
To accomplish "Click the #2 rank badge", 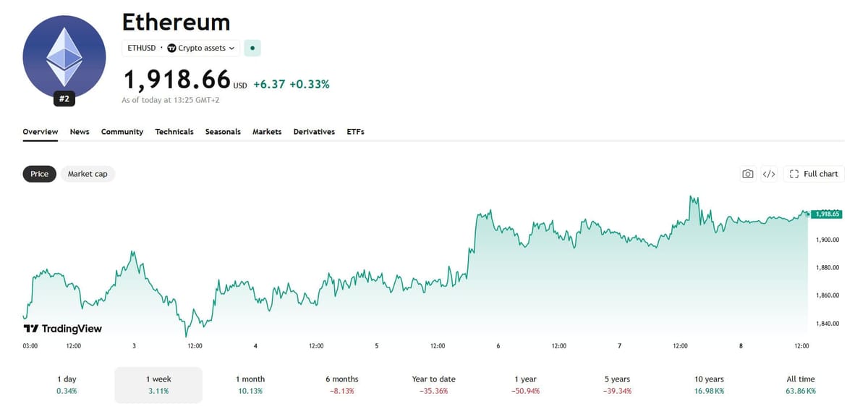I will 64,98.
